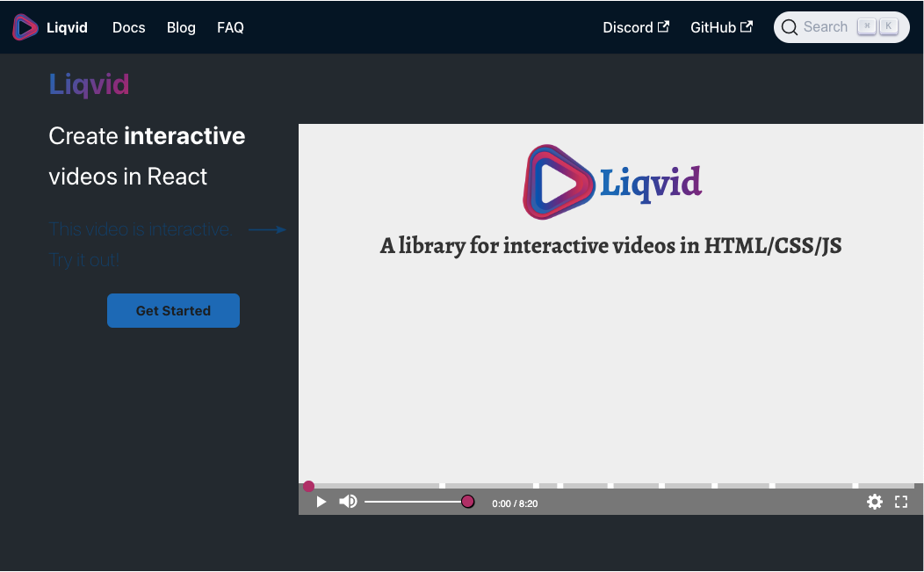The image size is (924, 572).
Task: Mute the video volume
Action: coord(349,501)
